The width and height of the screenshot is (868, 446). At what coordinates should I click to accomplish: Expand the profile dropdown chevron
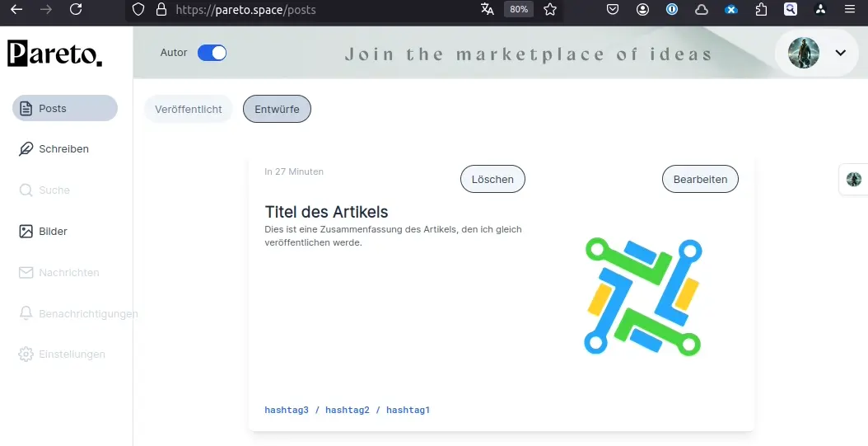tap(840, 53)
